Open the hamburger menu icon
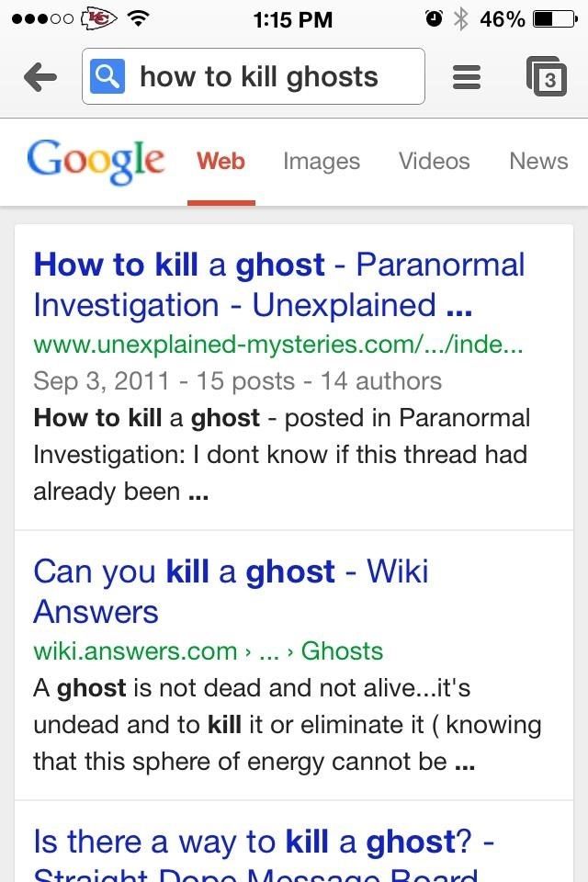This screenshot has height=882, width=588. [x=467, y=77]
